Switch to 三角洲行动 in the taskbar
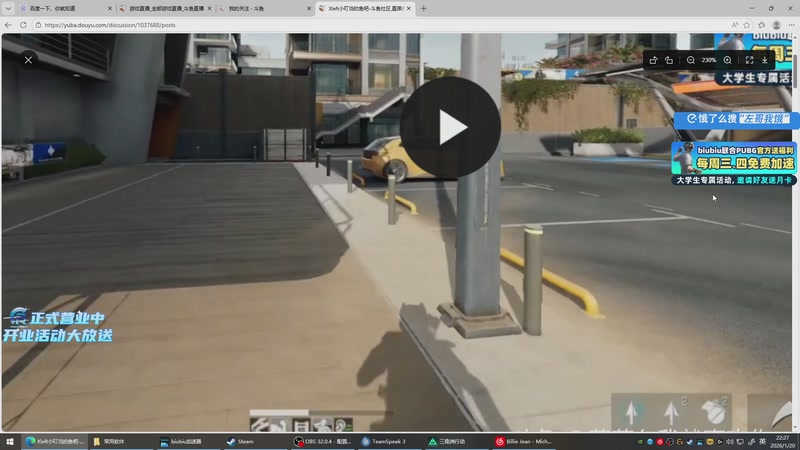The width and height of the screenshot is (800, 450). (x=455, y=442)
